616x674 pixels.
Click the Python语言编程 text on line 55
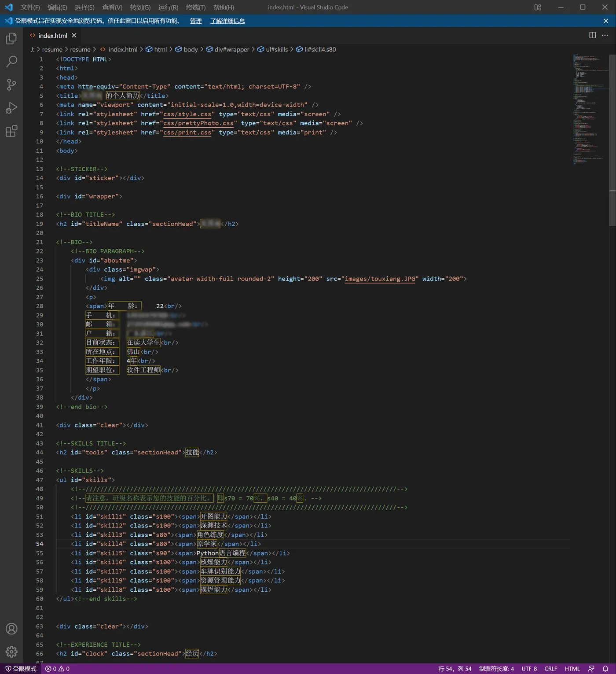pos(221,553)
